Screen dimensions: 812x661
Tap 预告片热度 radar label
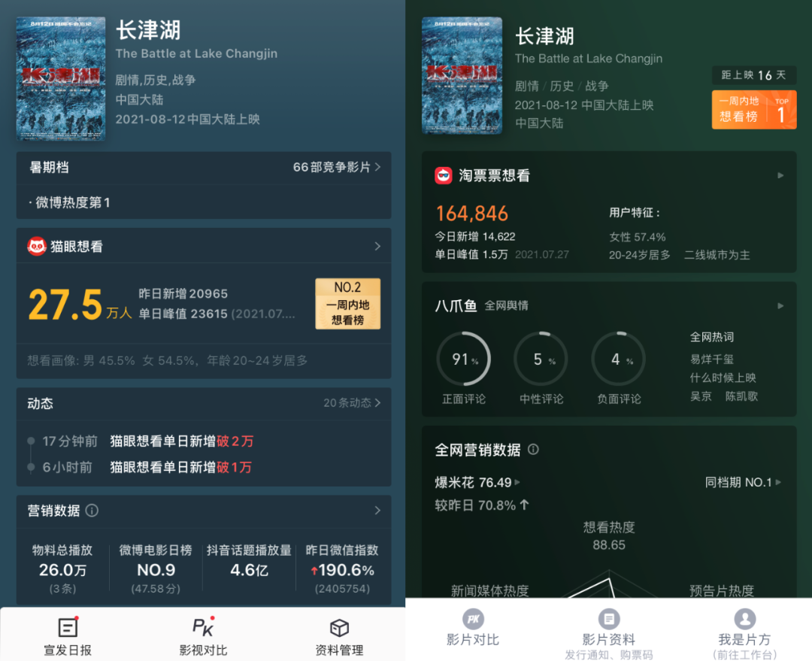pos(722,590)
